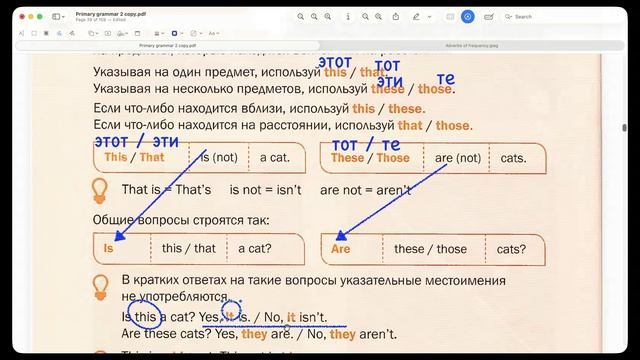Image resolution: width=640 pixels, height=360 pixels.
Task: Click the orange 'Is' question word
Action: 108,248
